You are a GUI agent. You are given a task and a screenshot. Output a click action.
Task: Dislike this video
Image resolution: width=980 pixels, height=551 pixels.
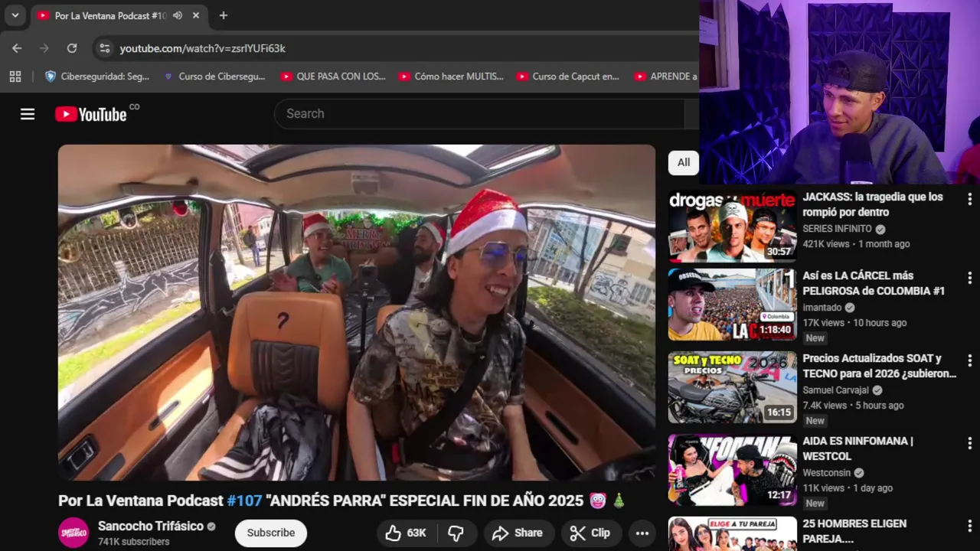pos(456,533)
